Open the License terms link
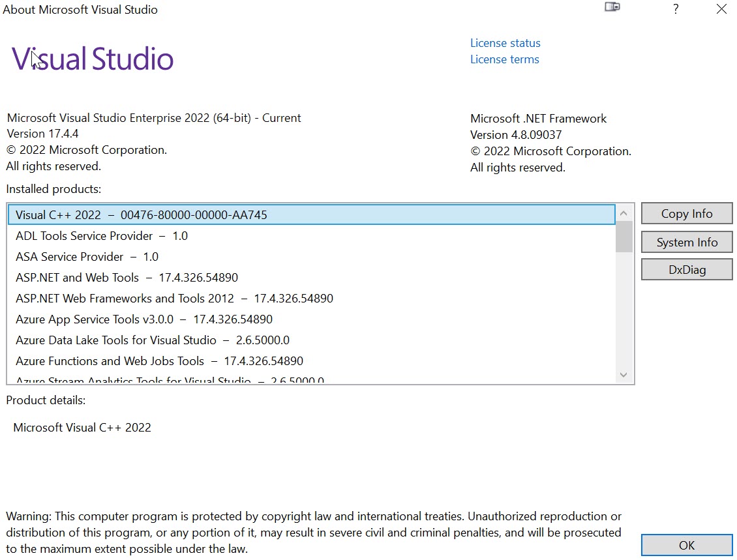This screenshot has width=737, height=560. click(x=504, y=59)
